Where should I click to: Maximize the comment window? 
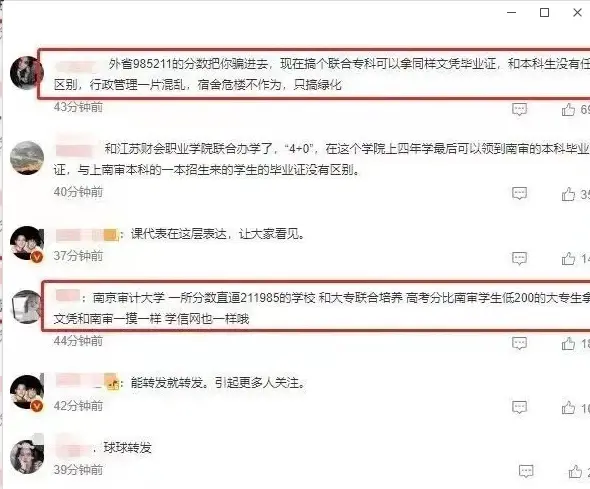point(544,12)
